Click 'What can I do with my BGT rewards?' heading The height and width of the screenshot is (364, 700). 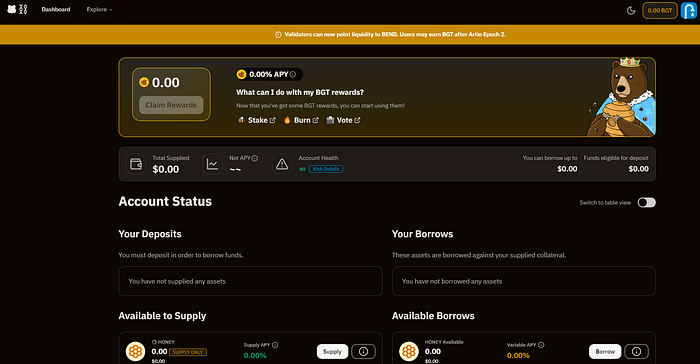300,92
